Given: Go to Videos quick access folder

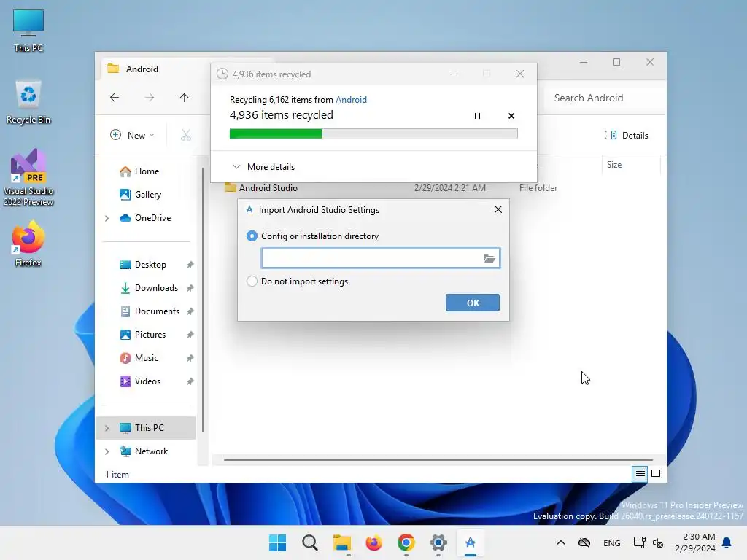Looking at the screenshot, I should click(x=139, y=381).
